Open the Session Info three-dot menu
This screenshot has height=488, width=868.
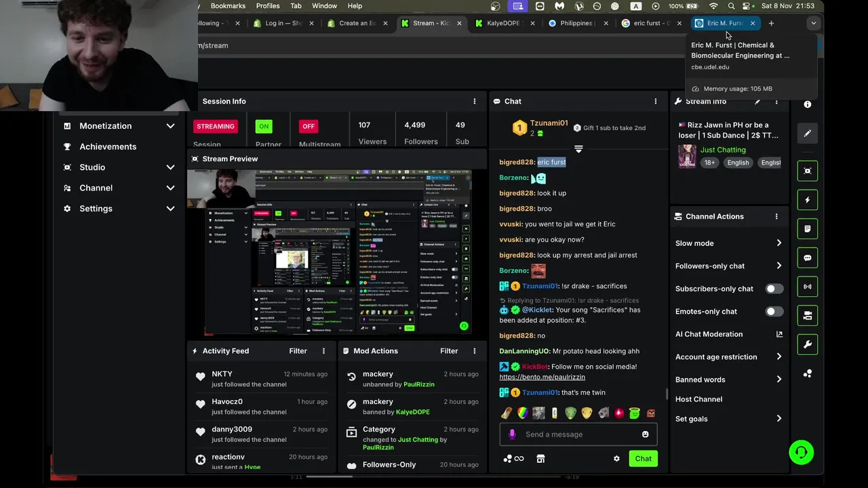tap(475, 101)
